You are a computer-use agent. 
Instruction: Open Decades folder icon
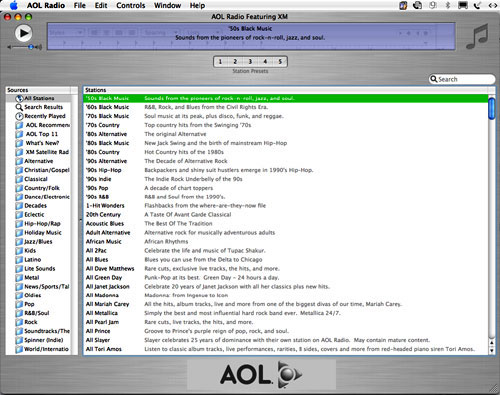pyautogui.click(x=19, y=206)
